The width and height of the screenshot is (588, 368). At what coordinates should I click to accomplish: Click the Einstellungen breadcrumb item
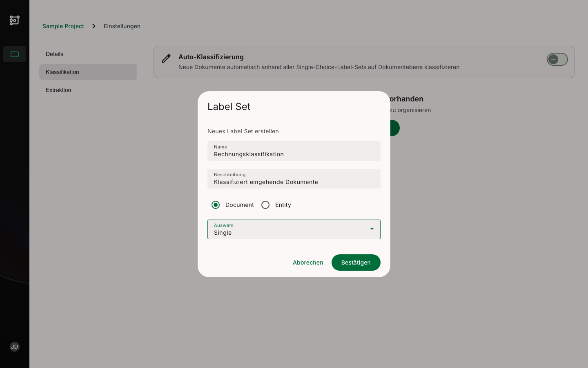122,26
